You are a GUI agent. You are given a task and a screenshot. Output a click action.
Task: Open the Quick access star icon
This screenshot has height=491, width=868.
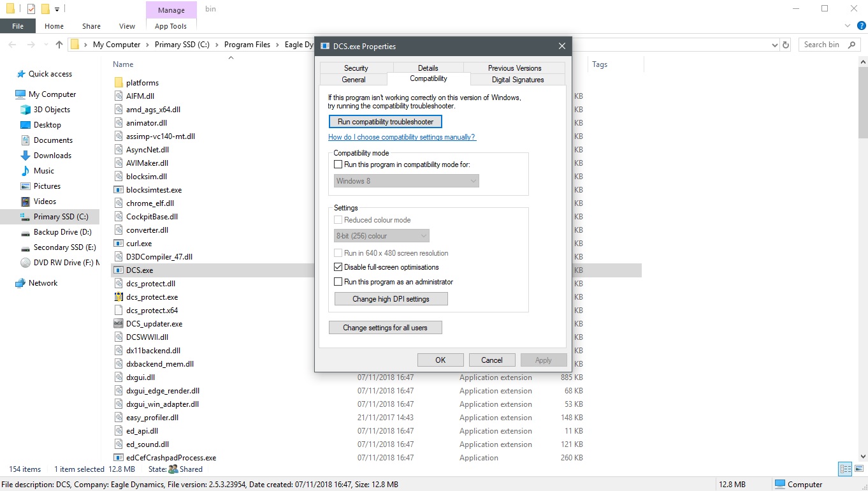(21, 74)
